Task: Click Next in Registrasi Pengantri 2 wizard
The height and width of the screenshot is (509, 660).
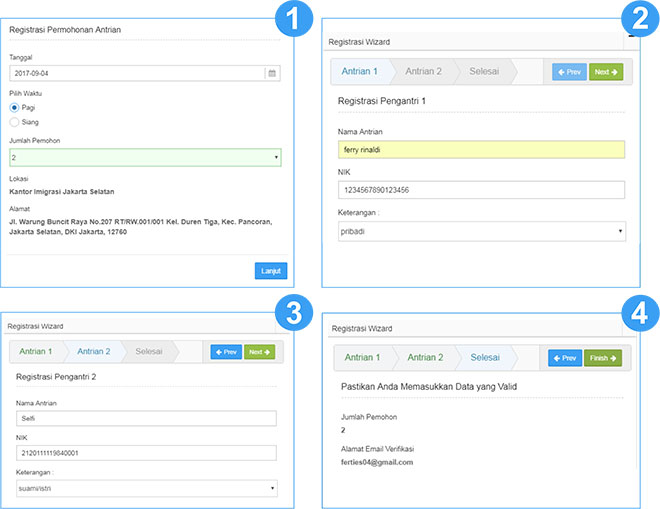Action: click(x=260, y=352)
